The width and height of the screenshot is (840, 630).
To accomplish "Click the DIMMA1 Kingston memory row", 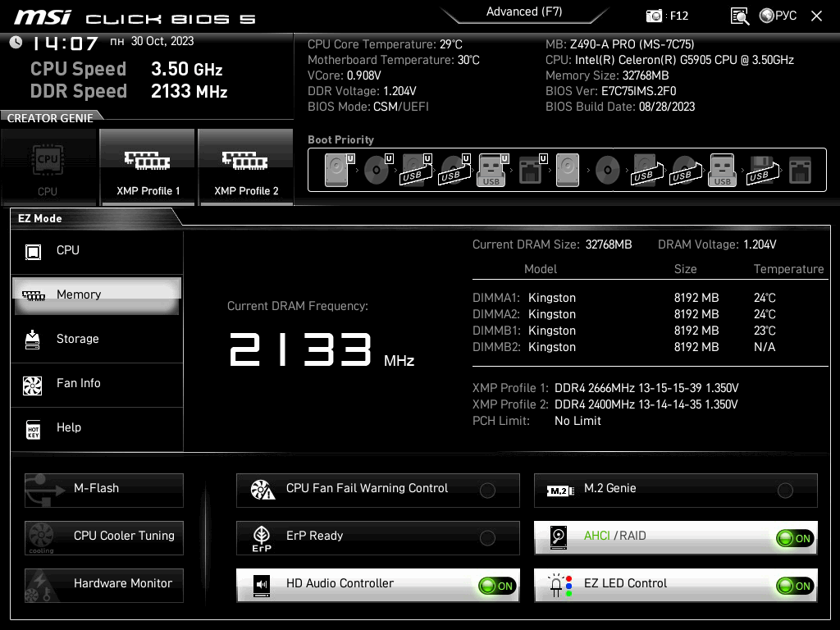I will coord(624,298).
